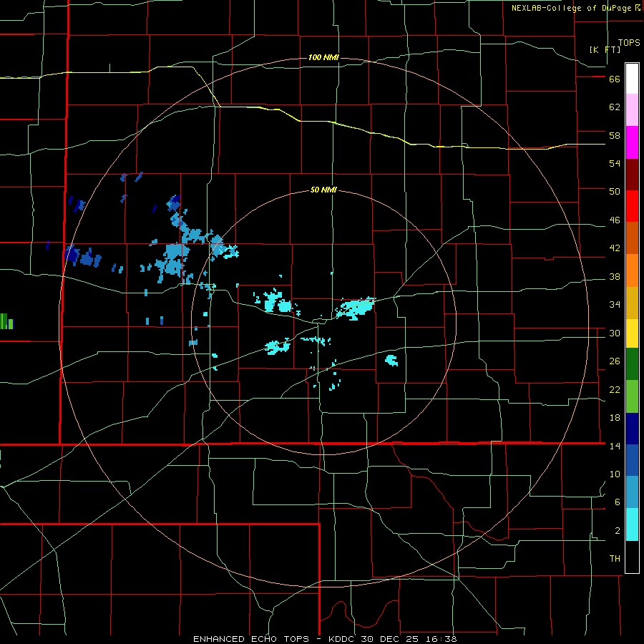Select the dark orange 42 kft swatch

point(632,238)
